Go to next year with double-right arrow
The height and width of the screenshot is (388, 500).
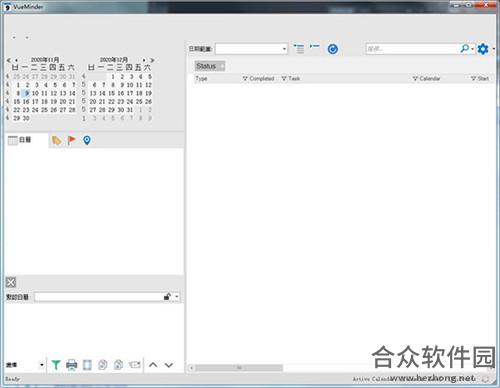(152, 60)
